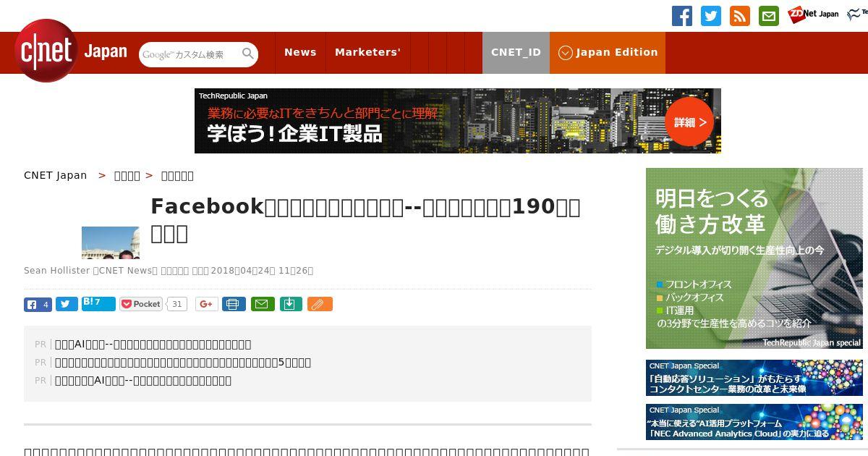Screen dimensions: 868x456
Task: Tweet the article via the Twitter button
Action: [x=67, y=305]
